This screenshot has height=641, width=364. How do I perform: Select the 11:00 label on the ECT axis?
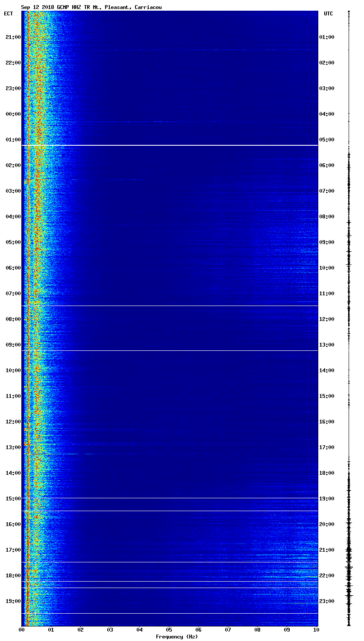(13, 396)
